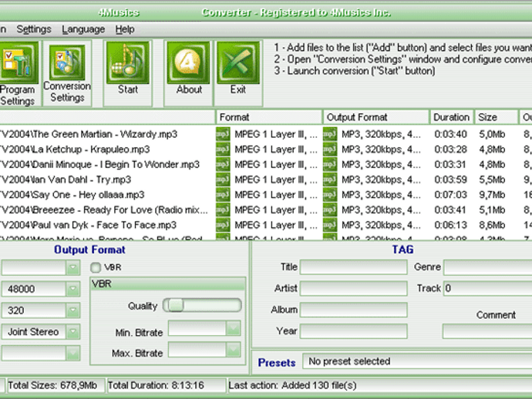The height and width of the screenshot is (399, 532).
Task: Sort list by Size column header
Action: point(497,117)
